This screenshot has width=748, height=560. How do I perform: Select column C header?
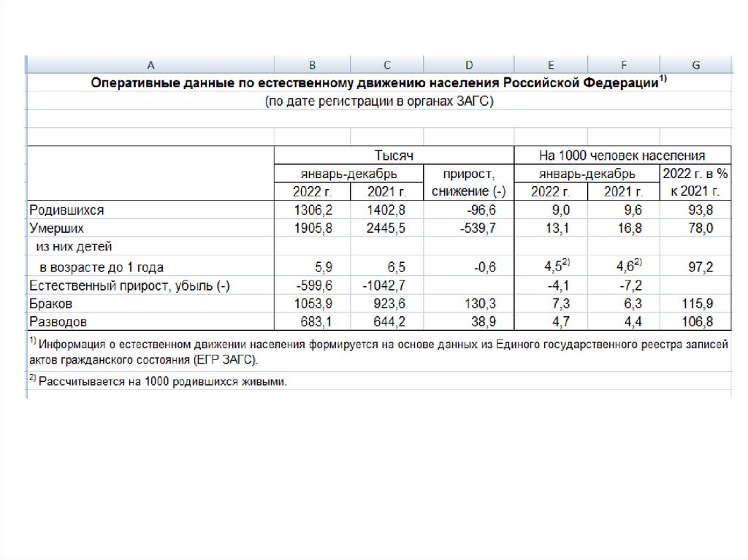click(387, 65)
